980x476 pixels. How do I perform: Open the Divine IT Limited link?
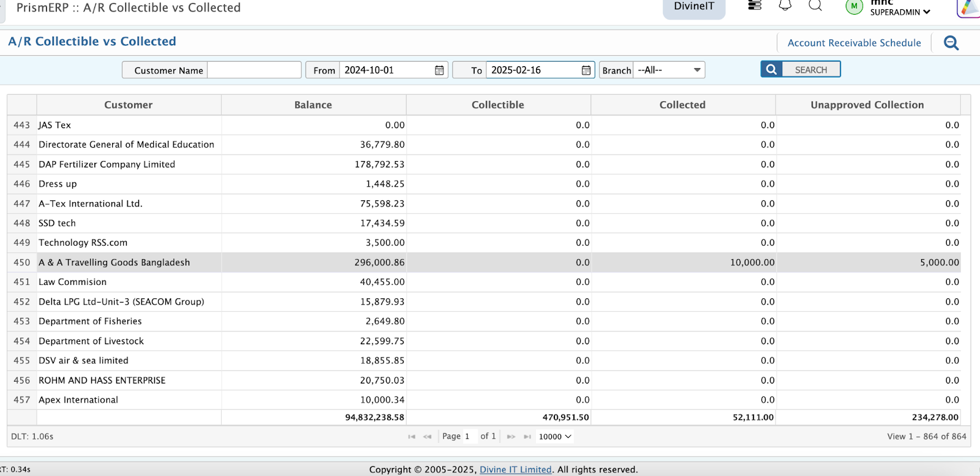click(x=516, y=470)
